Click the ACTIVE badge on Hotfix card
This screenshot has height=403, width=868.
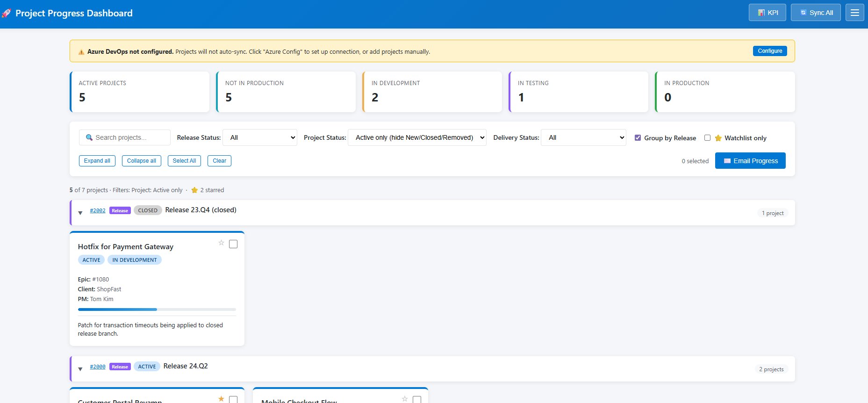point(91,260)
